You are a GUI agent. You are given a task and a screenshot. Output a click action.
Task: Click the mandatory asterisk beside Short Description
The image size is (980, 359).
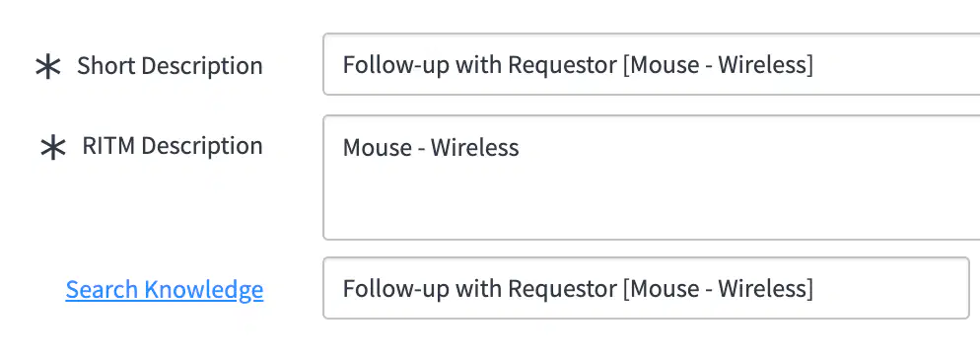point(47,66)
